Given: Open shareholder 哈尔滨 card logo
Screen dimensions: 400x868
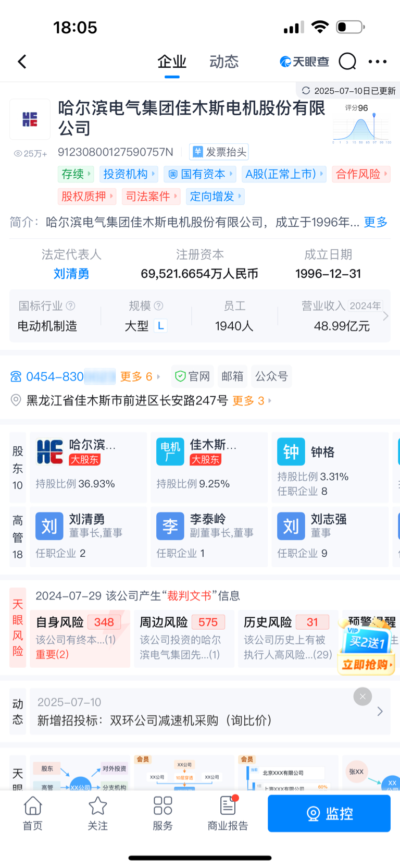Looking at the screenshot, I should [49, 451].
